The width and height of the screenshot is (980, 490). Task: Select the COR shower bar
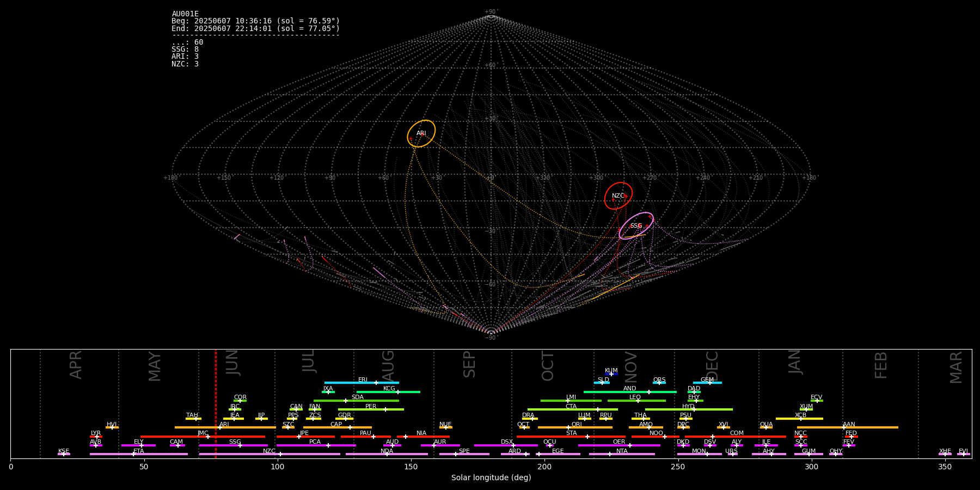[240, 401]
